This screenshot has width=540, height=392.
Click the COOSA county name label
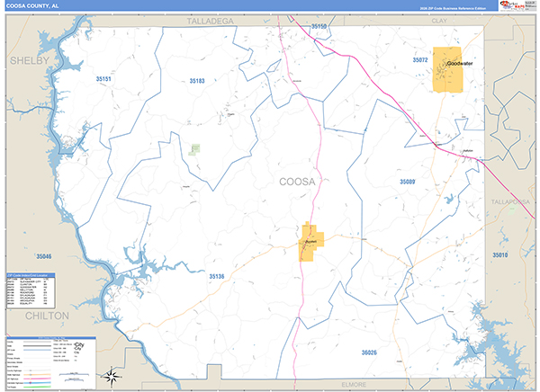pyautogui.click(x=297, y=182)
